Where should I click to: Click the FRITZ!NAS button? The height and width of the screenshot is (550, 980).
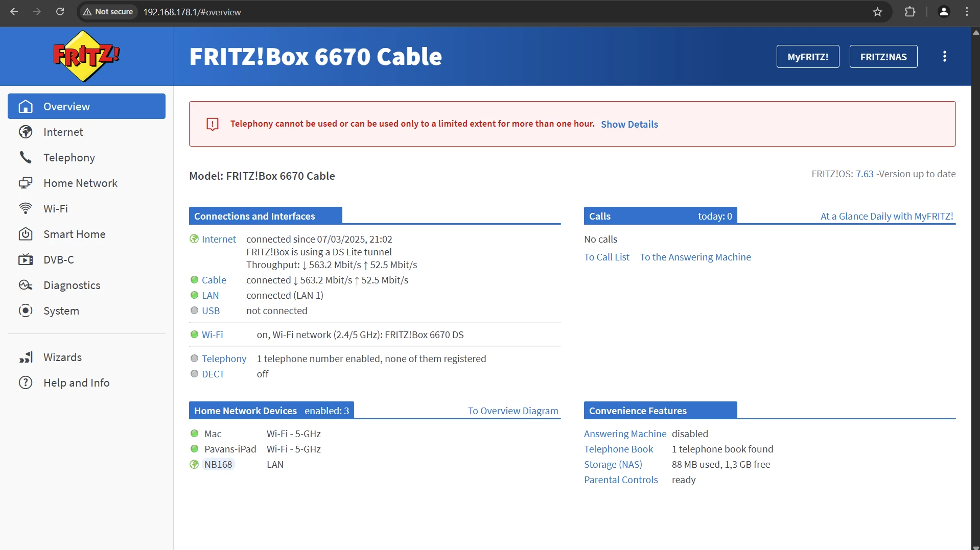(x=883, y=57)
